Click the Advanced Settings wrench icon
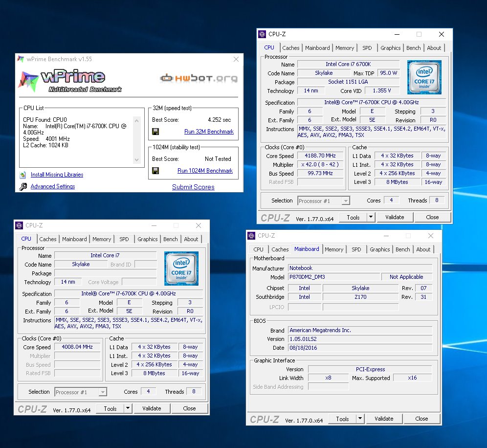Viewport: 487px width, 448px height. pos(23,186)
